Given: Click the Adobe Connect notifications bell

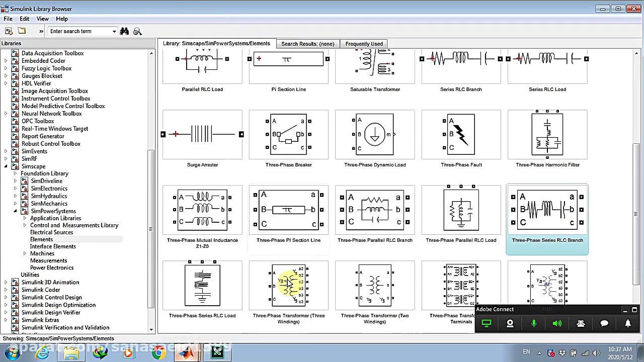Looking at the screenshot, I should (x=628, y=323).
